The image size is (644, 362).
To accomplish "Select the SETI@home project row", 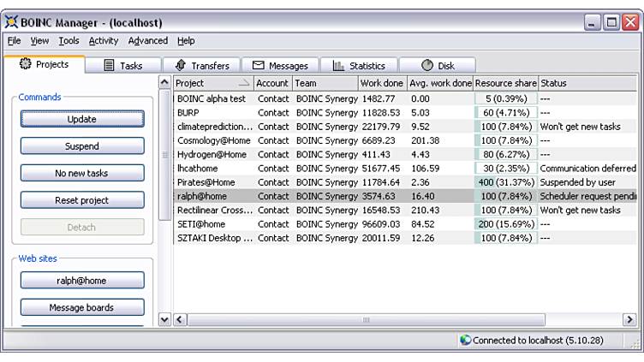I will [343, 224].
